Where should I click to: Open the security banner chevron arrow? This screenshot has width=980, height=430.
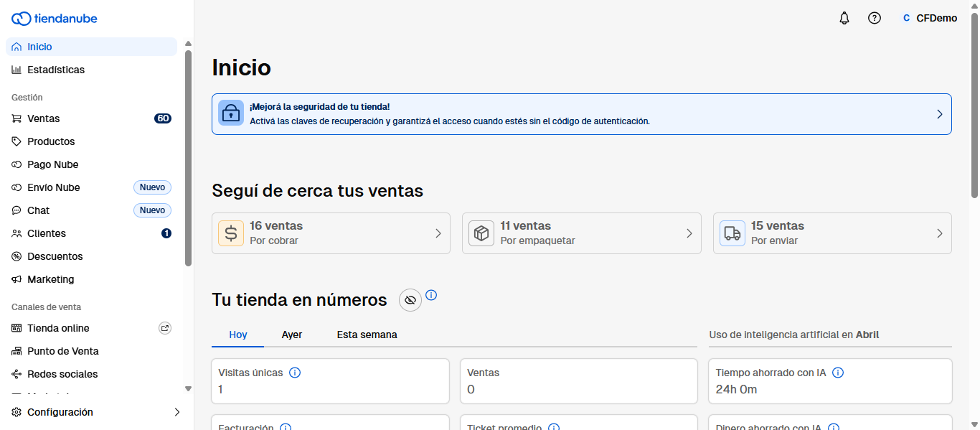click(x=939, y=114)
